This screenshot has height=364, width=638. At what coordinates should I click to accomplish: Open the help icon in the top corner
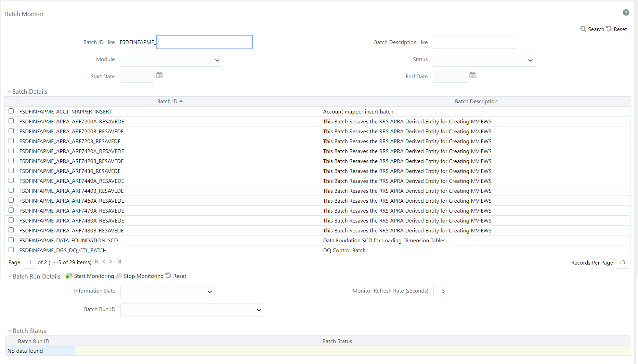point(626,12)
